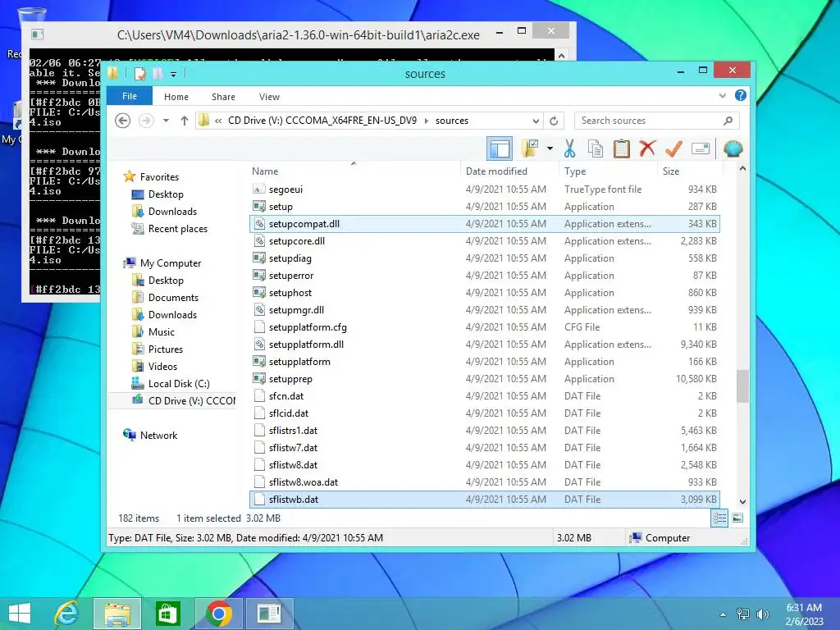
Task: Open Google Chrome from taskbar
Action: (x=218, y=614)
